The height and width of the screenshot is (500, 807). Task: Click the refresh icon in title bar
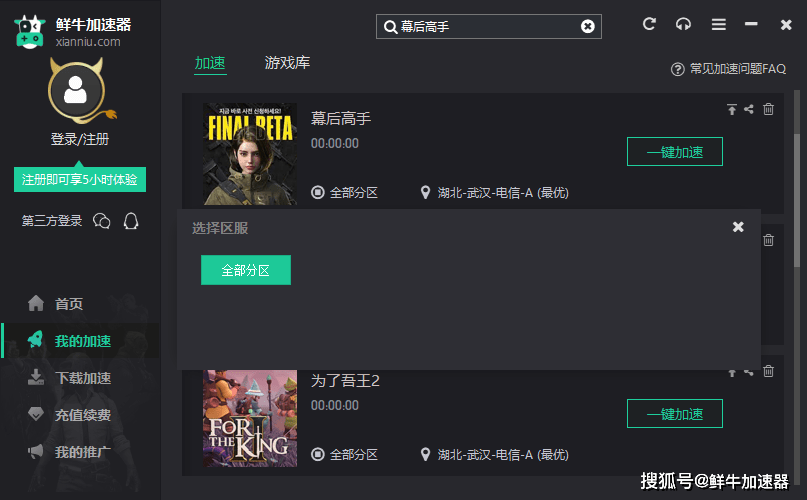(x=649, y=24)
